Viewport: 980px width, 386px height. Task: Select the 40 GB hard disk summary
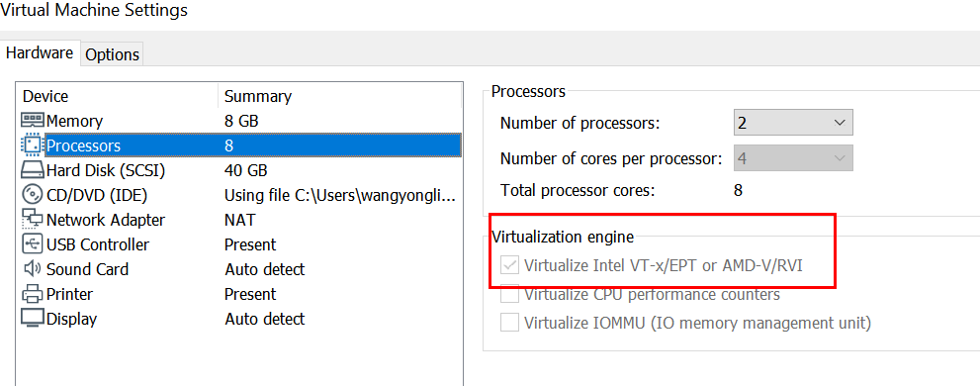245,170
